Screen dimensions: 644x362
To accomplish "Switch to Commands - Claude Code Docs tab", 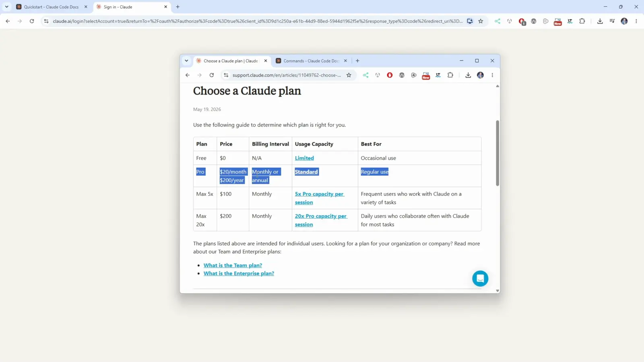I will (x=311, y=61).
